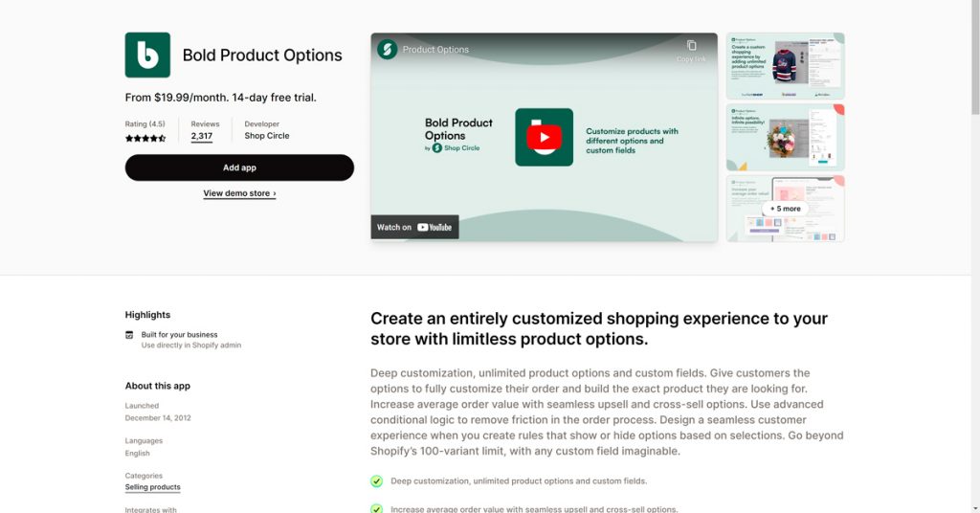Click the 'Highlights' section heading

pyautogui.click(x=147, y=315)
